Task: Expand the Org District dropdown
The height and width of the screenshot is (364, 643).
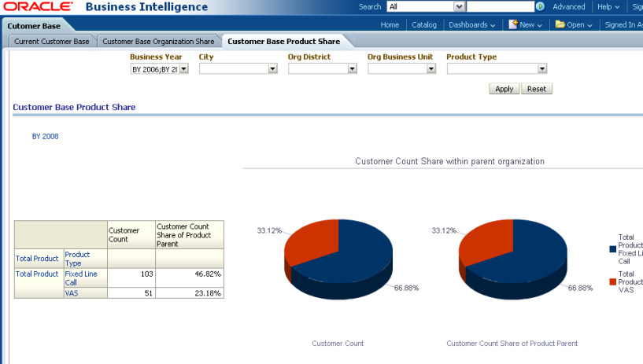Action: coord(353,68)
